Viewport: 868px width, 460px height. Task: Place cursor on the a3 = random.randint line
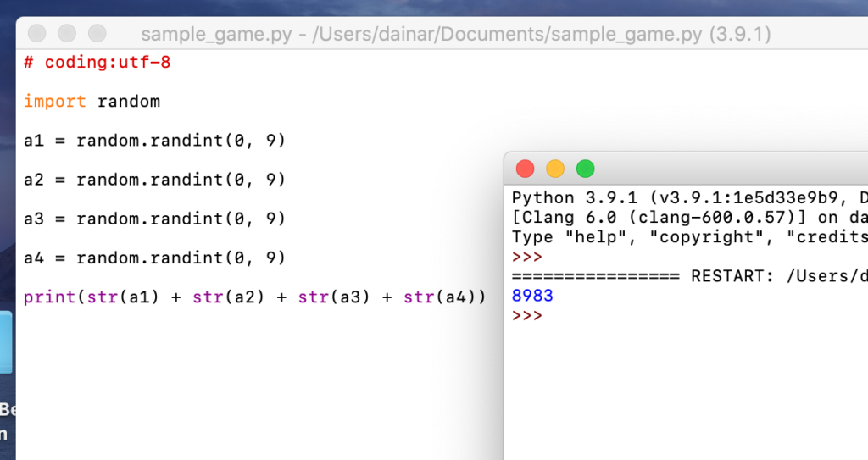coord(154,219)
